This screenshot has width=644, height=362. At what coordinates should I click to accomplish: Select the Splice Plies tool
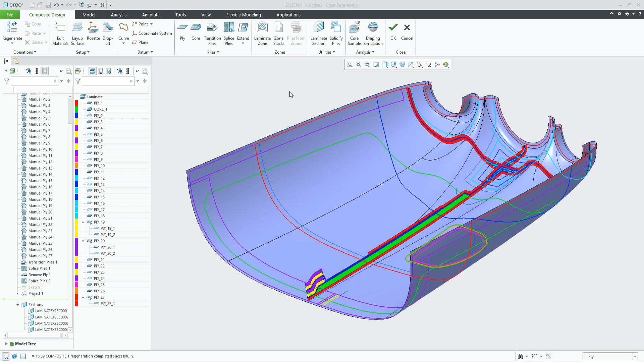(x=229, y=34)
